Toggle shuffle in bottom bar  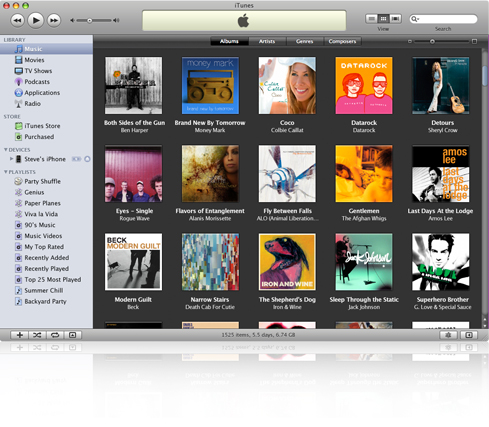(x=37, y=335)
